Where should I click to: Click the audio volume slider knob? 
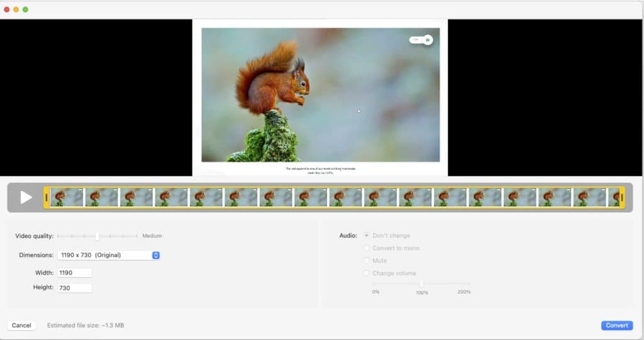[x=421, y=283]
